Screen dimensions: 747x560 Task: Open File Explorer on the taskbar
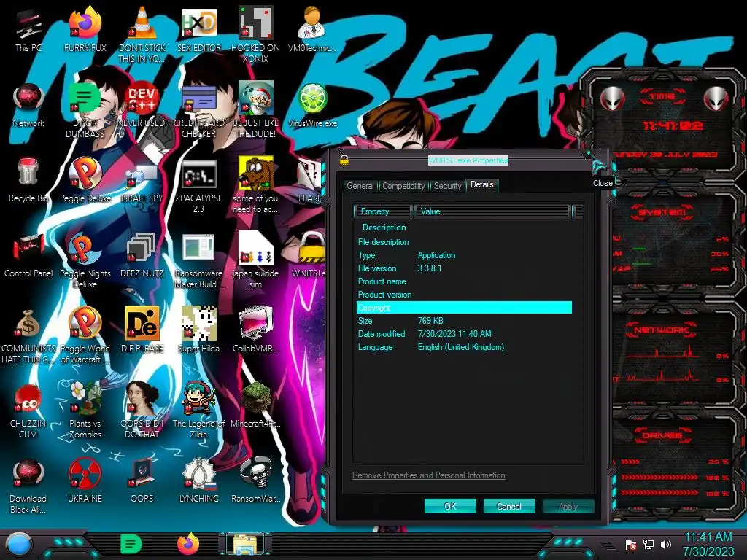pos(244,545)
